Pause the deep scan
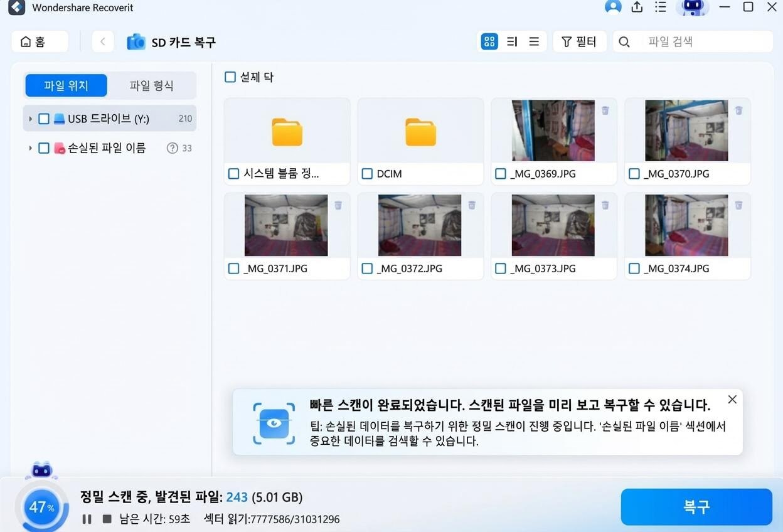The height and width of the screenshot is (532, 783). click(x=87, y=519)
